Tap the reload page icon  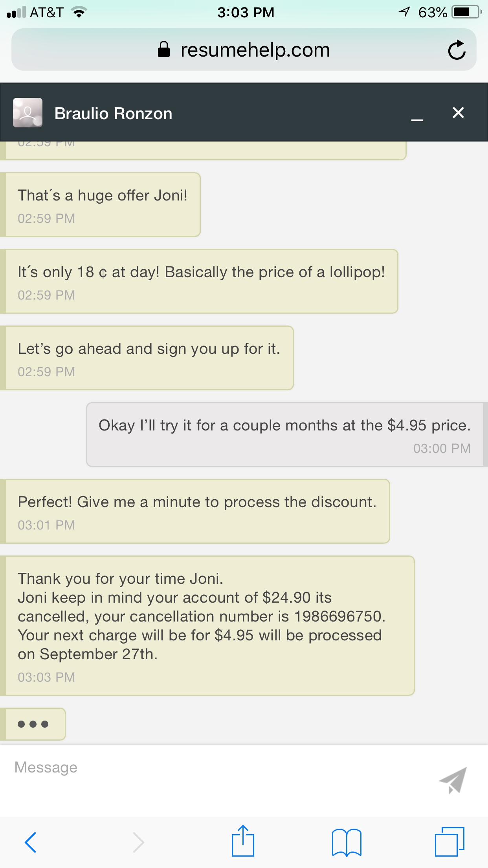click(x=457, y=50)
